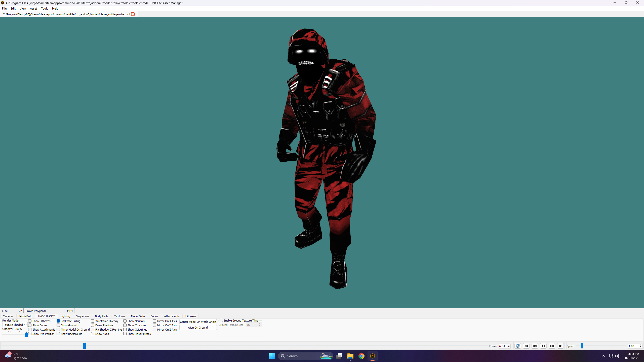
Task: Turn on Show Ground
Action: [x=58, y=325]
